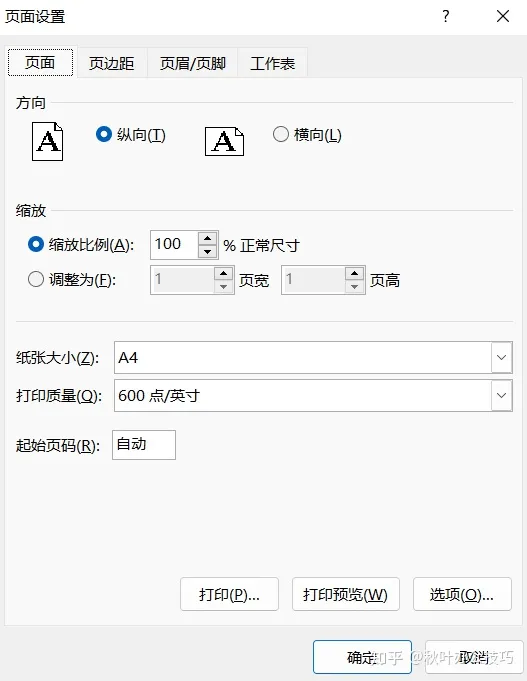Viewport: 527px width, 681px height.
Task: Select the 横向 (landscape) radio button
Action: coord(281,134)
